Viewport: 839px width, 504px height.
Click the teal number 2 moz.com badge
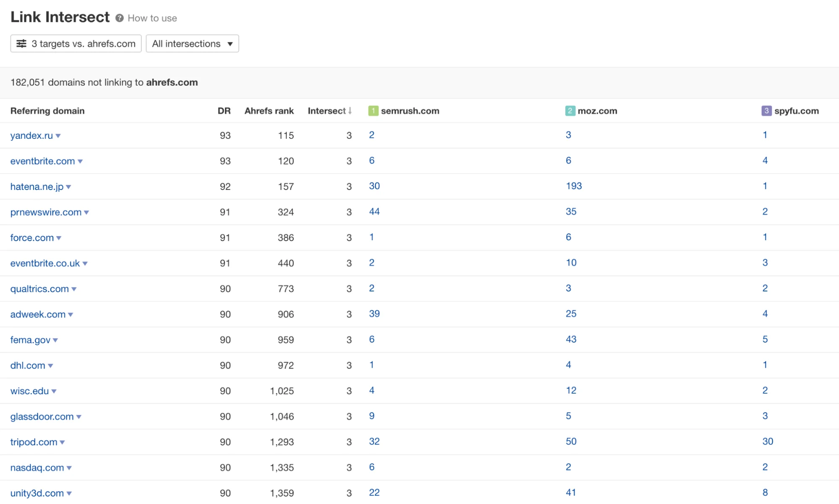[x=570, y=111]
